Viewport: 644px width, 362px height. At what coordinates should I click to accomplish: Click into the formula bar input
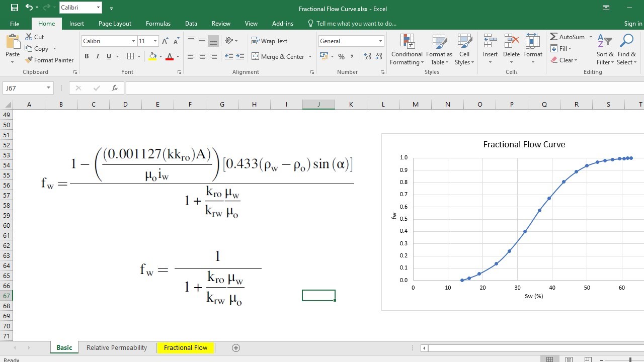pos(384,88)
